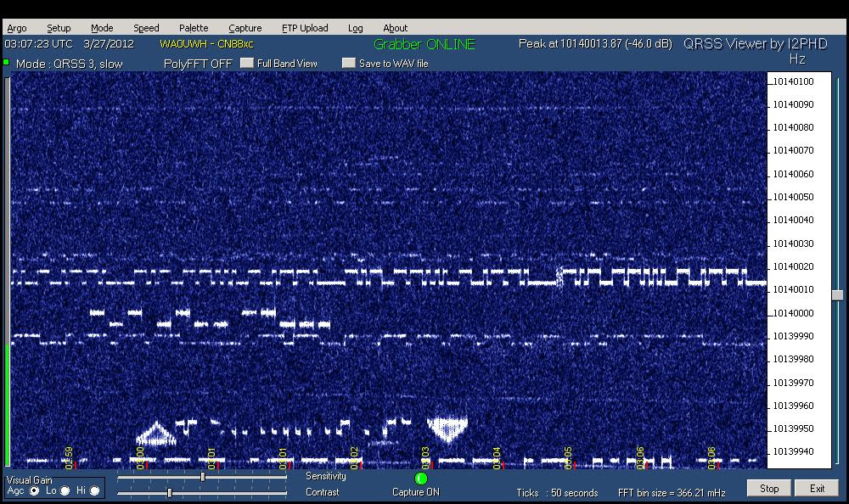Open the FTP Upload menu
This screenshot has width=849, height=504.
click(x=305, y=28)
